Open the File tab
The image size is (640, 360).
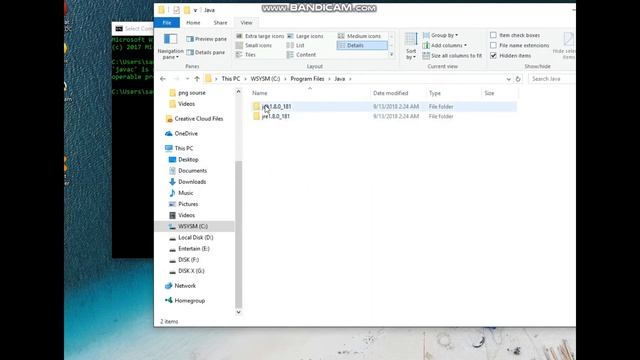coord(167,23)
